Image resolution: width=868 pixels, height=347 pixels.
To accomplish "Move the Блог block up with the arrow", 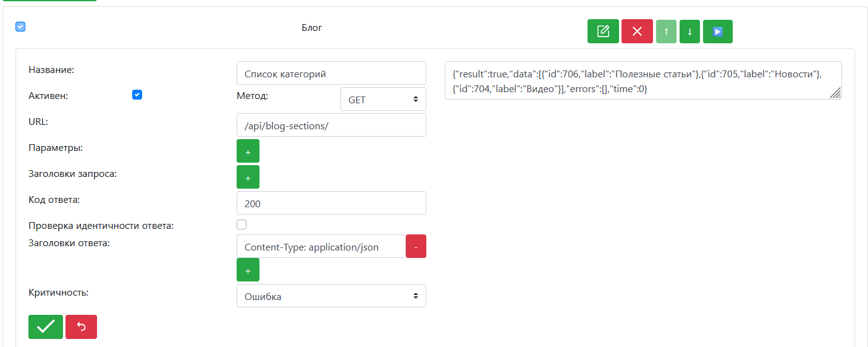I will [x=666, y=32].
